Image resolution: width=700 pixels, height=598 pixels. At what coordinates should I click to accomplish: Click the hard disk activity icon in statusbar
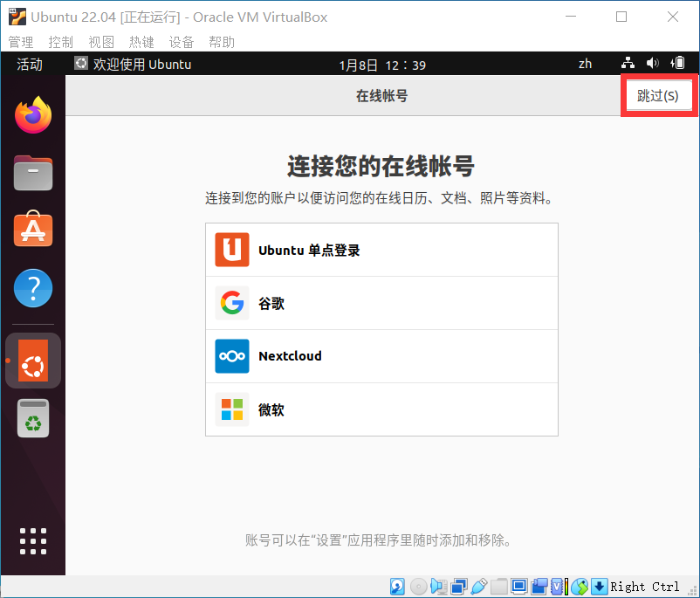[396, 586]
